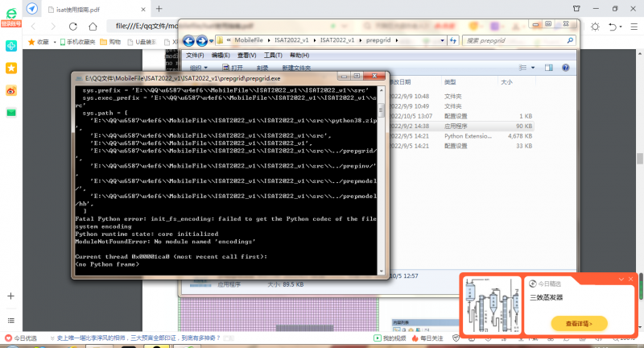The height and width of the screenshot is (348, 644).
Task: Open a new browser tab
Action: (159, 9)
